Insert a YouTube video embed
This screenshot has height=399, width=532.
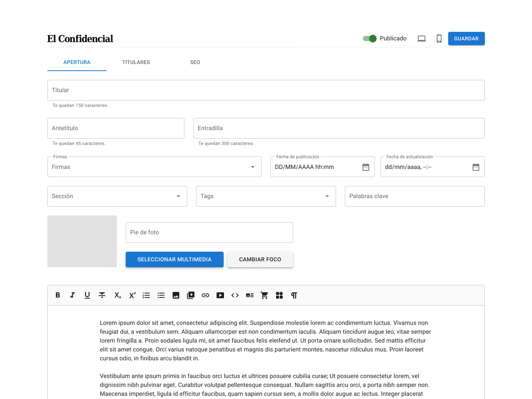pyautogui.click(x=220, y=295)
